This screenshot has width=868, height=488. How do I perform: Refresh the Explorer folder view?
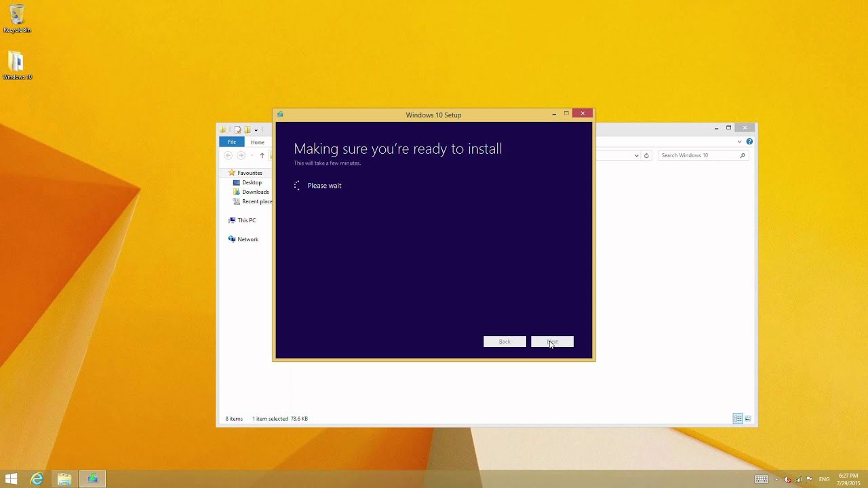(646, 155)
